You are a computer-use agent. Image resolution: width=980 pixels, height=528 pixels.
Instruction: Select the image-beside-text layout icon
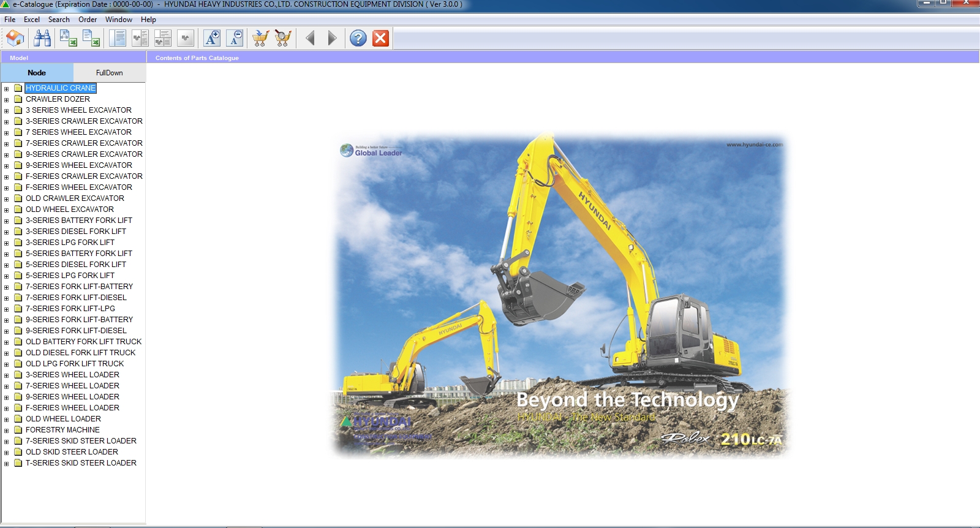click(x=140, y=39)
